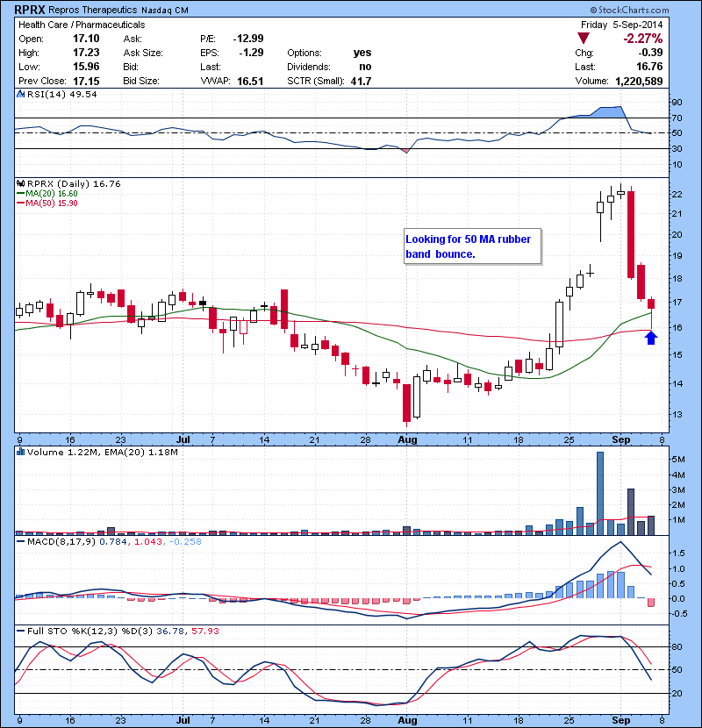702x728 pixels.
Task: Click the RPRX (Daily) price legend marker
Action: point(20,183)
